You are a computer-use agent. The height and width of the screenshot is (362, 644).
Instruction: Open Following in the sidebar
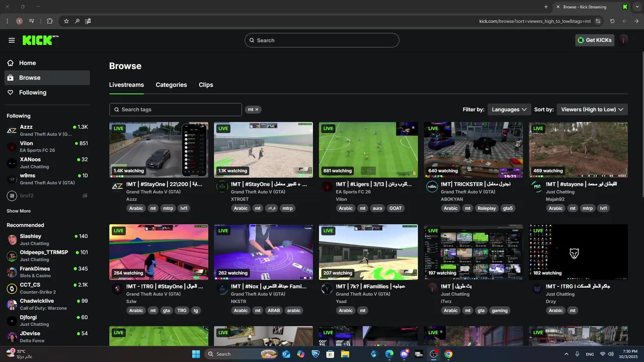[x=47, y=93]
